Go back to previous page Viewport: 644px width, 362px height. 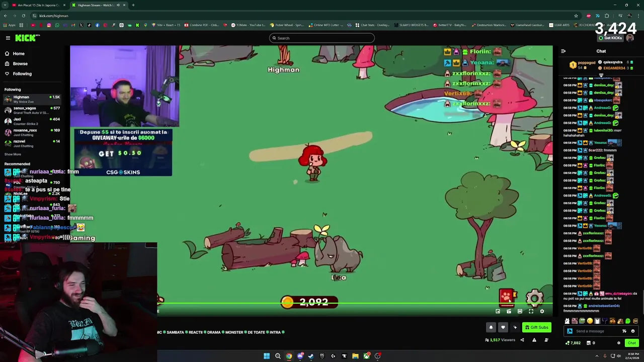5,16
